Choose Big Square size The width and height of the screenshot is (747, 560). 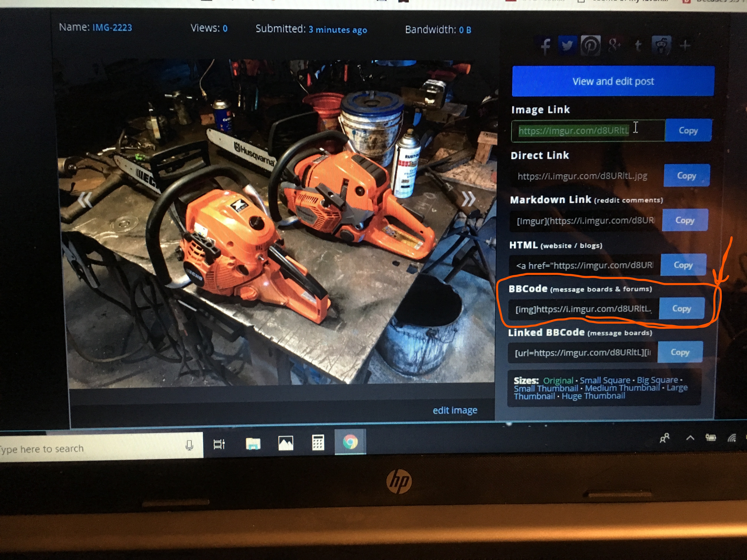(657, 380)
